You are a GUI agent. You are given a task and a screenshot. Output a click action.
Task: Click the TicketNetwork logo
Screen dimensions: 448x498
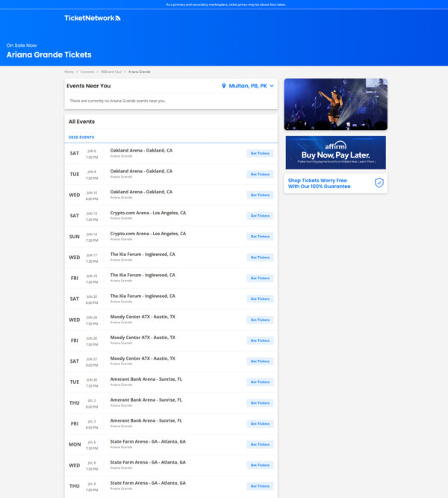(92, 18)
